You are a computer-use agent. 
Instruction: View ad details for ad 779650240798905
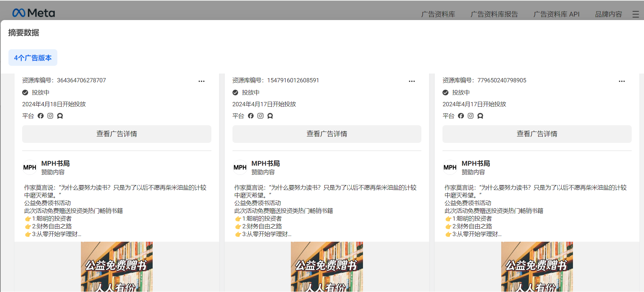point(537,134)
